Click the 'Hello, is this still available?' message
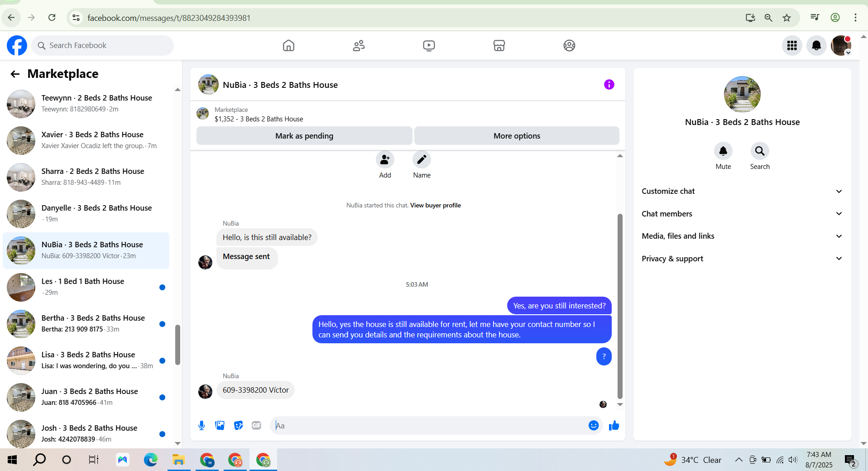Viewport: 868px width, 471px height. point(267,237)
